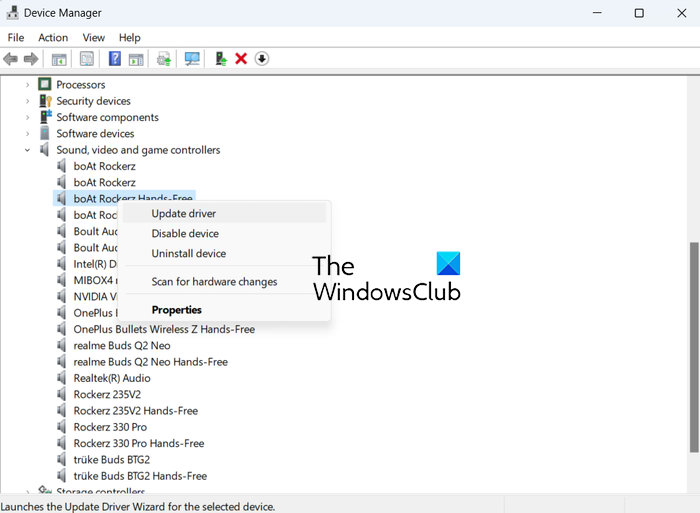This screenshot has height=513, width=700.
Task: Click the speaker icon beside trüke Buds BTG2
Action: coord(62,459)
